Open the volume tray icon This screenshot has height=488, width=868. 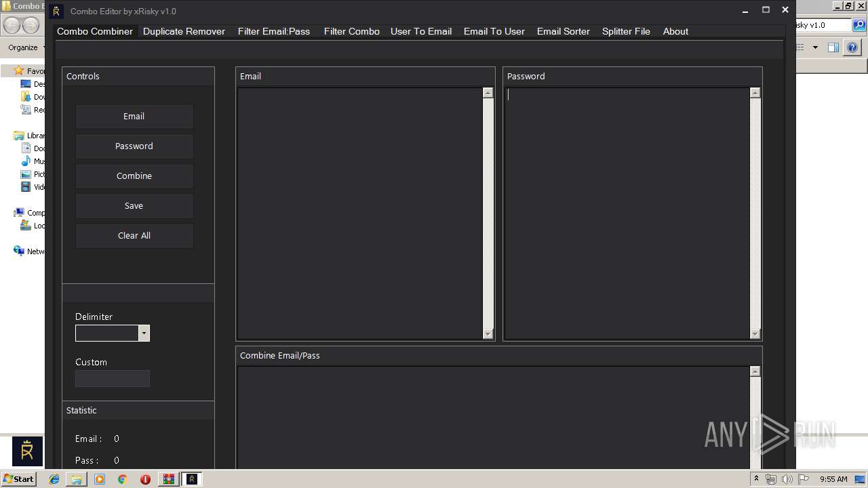point(787,479)
